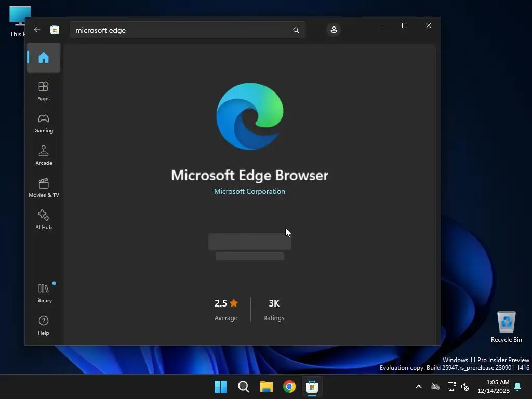This screenshot has width=532, height=399.
Task: Open the Apps section
Action: point(44,91)
